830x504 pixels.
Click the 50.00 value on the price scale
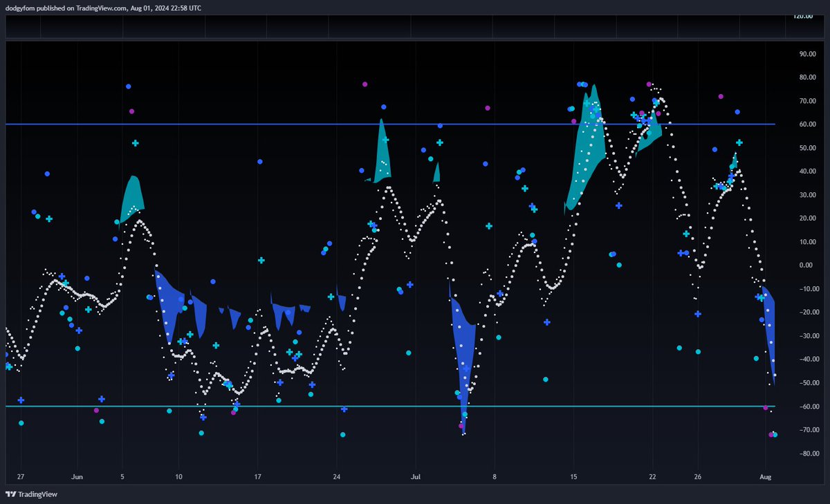[806, 147]
